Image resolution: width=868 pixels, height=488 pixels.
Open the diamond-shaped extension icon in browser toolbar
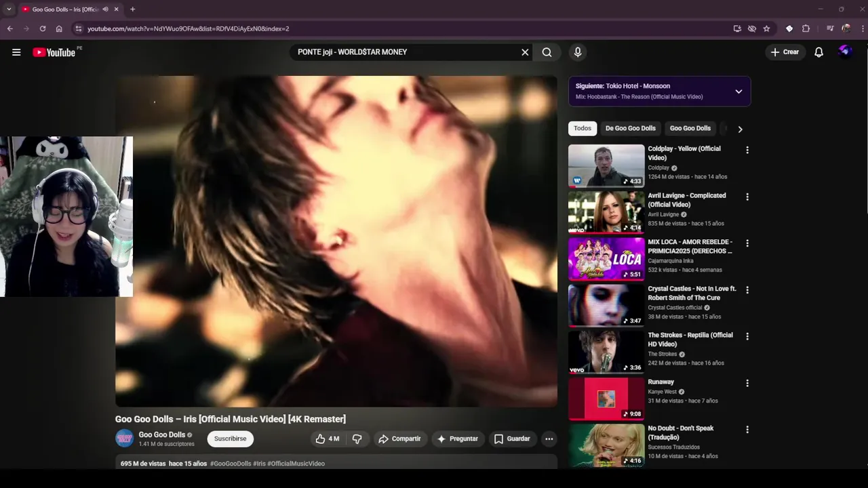point(789,28)
